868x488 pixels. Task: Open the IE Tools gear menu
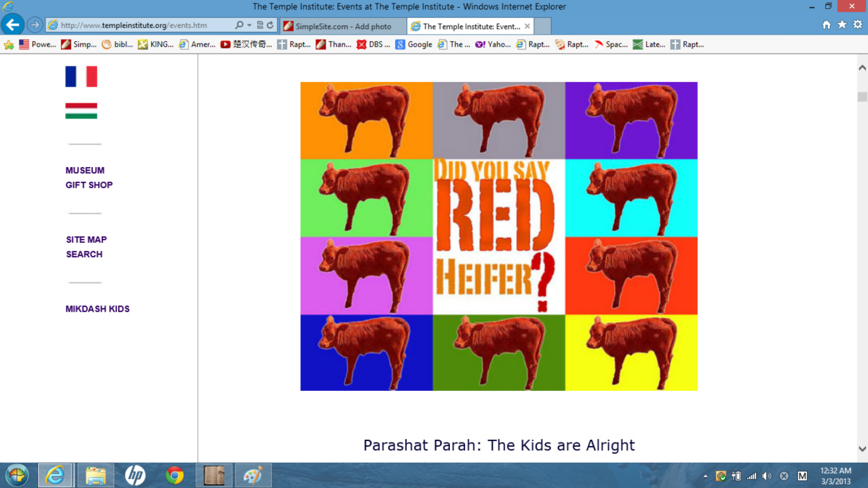pyautogui.click(x=858, y=24)
